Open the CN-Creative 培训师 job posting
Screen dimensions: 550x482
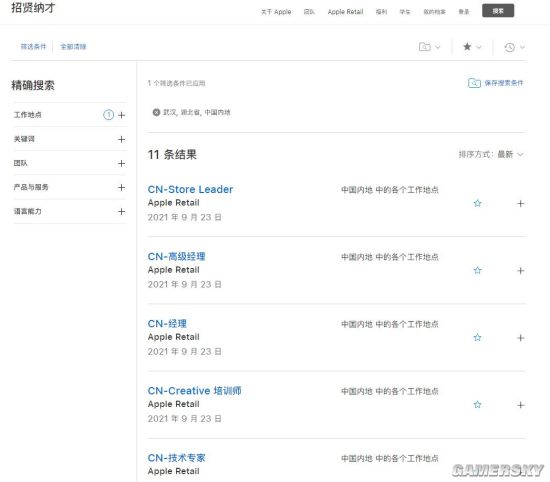194,391
